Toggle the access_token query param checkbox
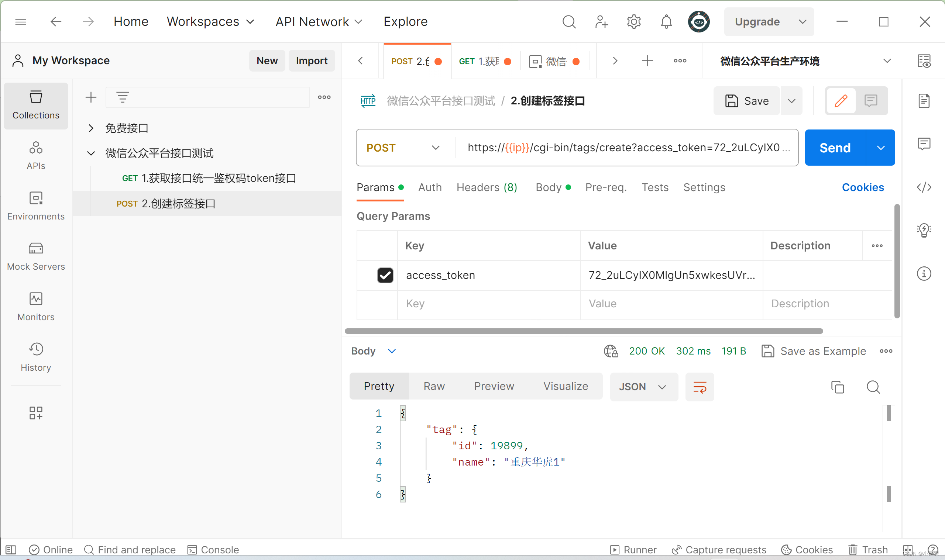Viewport: 945px width, 560px height. pyautogui.click(x=385, y=275)
